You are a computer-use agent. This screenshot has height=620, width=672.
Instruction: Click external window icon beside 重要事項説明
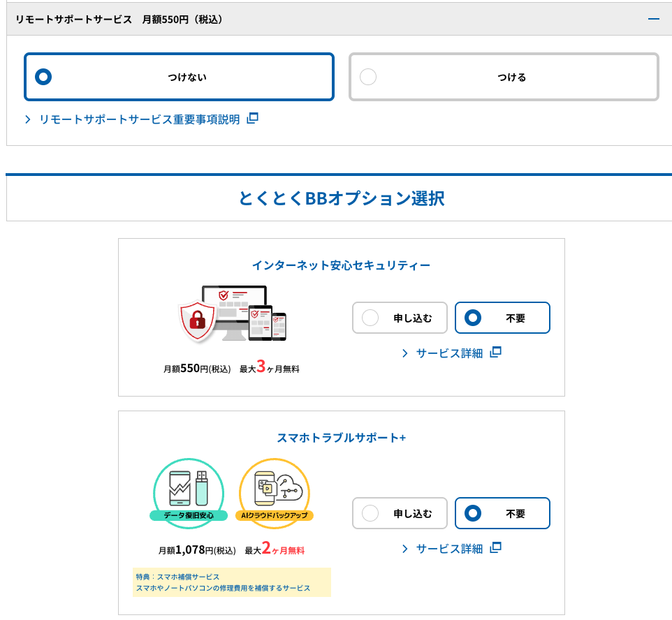pos(252,119)
